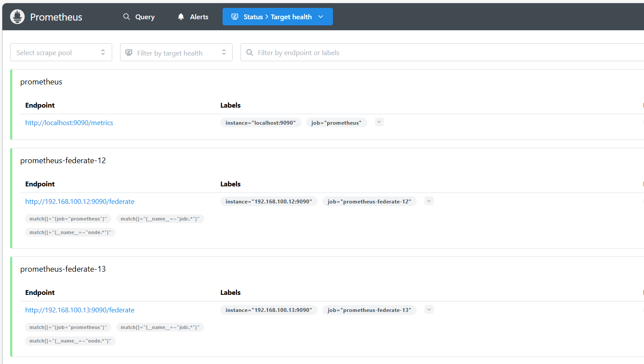The image size is (644, 364).
Task: Click the Alerts bell icon
Action: pos(181,17)
